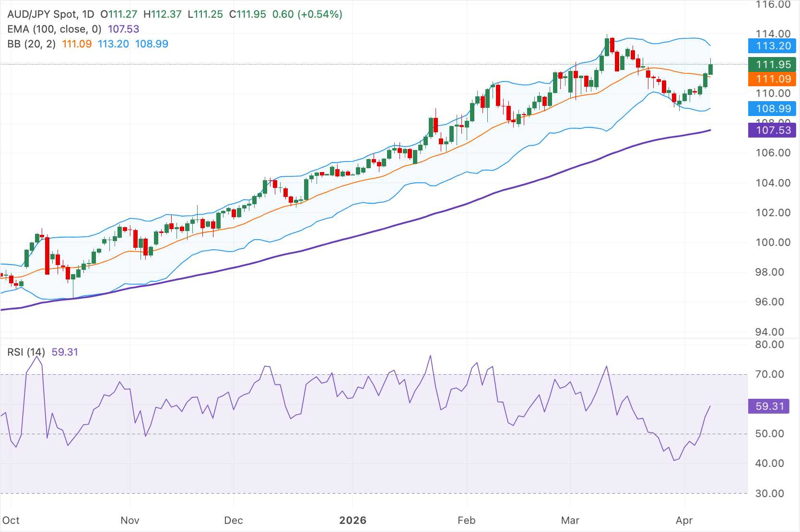Click the Oct label on the time axis
Viewport: 800px width, 532px height.
coord(12,520)
